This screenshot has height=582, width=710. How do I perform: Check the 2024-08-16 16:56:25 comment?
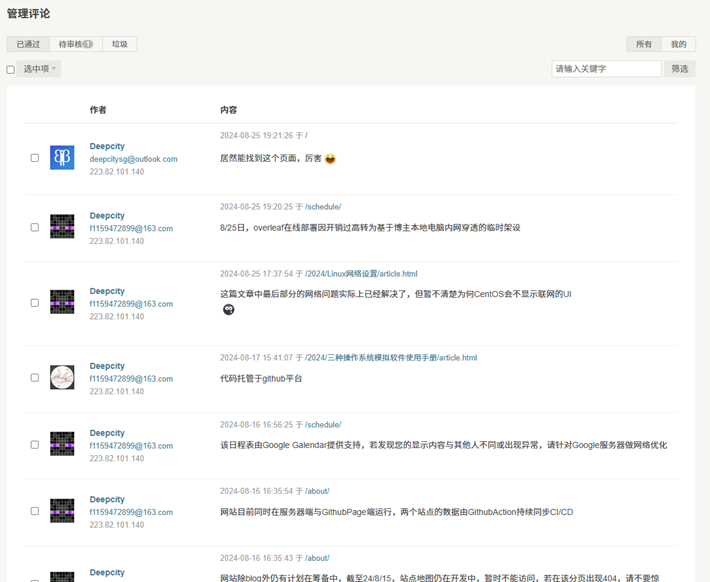[x=34, y=444]
